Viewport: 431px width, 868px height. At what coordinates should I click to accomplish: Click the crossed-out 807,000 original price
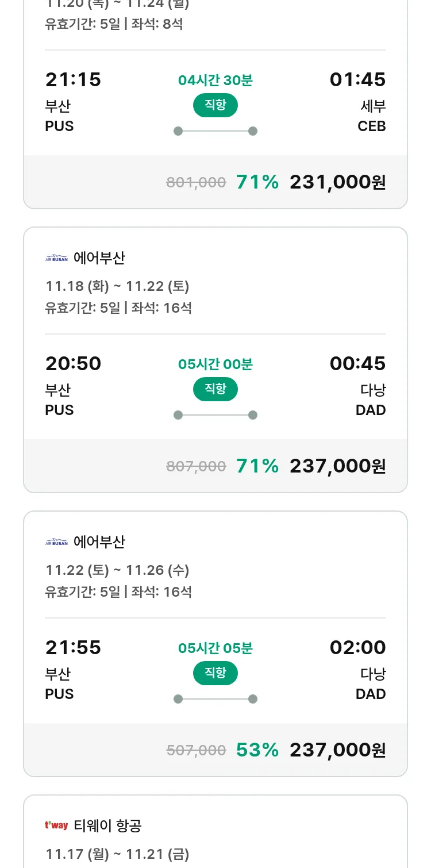[196, 466]
